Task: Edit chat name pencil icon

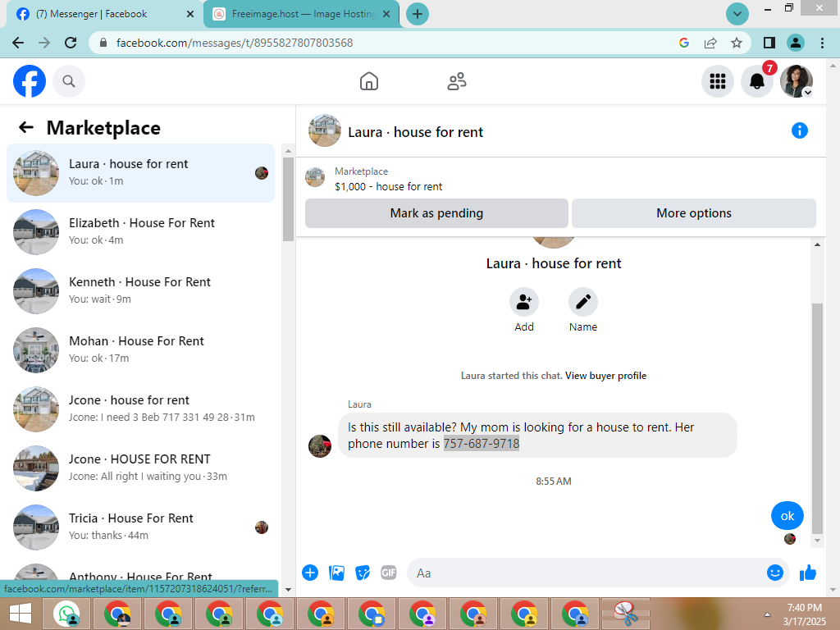Action: tap(583, 303)
